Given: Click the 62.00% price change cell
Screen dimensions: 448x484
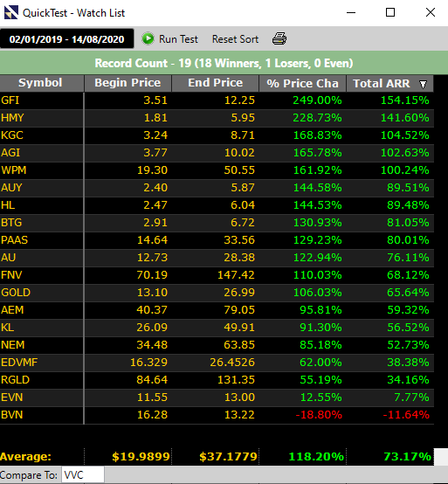Looking at the screenshot, I should pyautogui.click(x=302, y=362).
